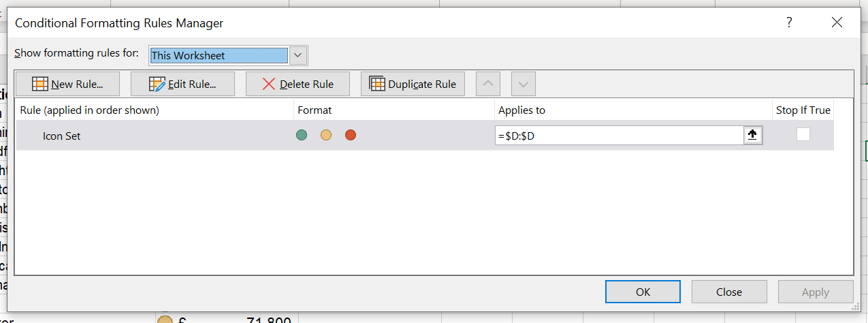The width and height of the screenshot is (868, 323).
Task: Duplicate the selected Icon Set rule
Action: [413, 84]
